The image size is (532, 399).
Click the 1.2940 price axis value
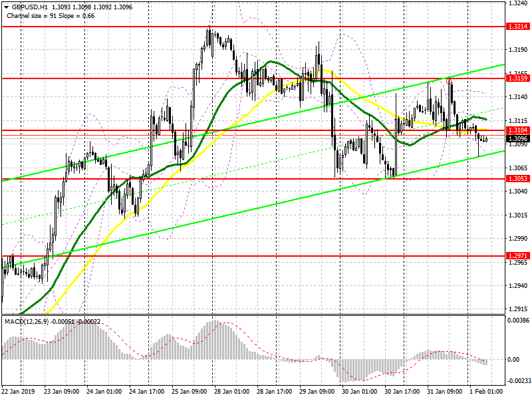(x=518, y=286)
